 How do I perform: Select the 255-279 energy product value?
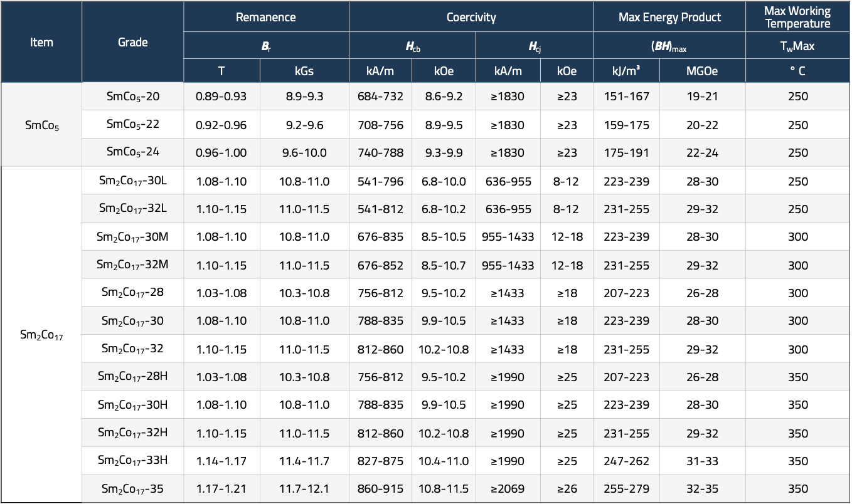click(626, 489)
